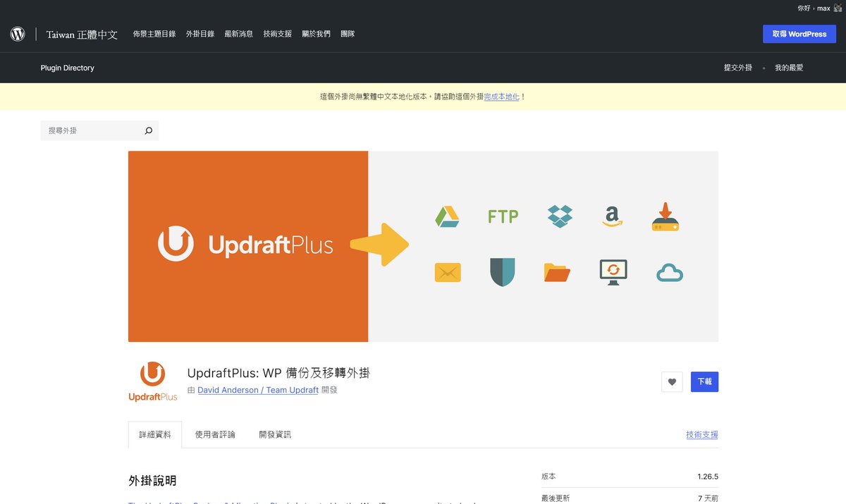Image resolution: width=846 pixels, height=504 pixels.
Task: Switch to 使用者評論 tab
Action: [215, 435]
